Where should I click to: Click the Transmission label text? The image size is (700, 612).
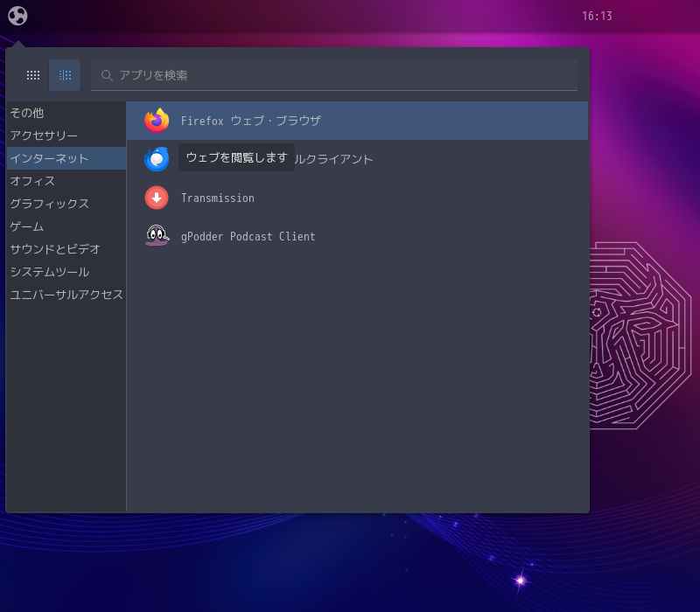[x=218, y=198]
